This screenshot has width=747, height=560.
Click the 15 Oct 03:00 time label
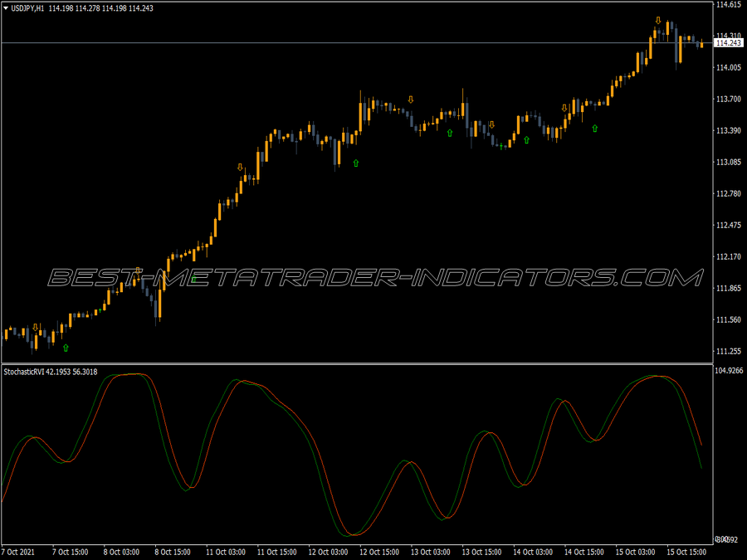636,553
